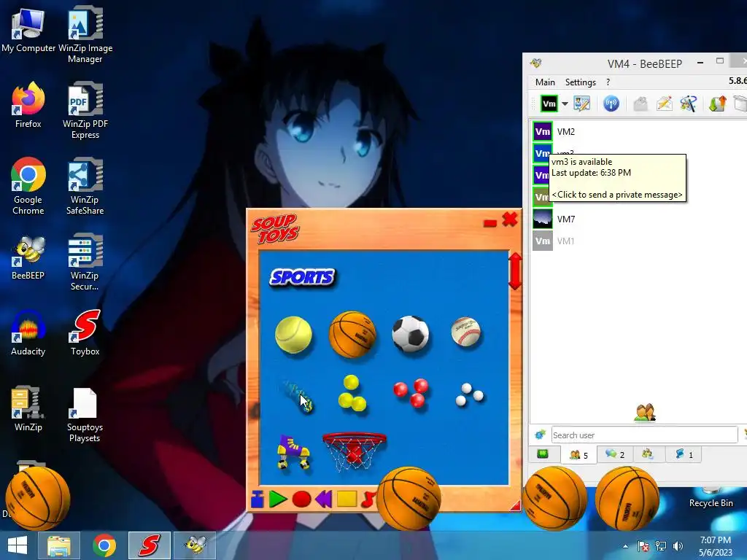The width and height of the screenshot is (747, 560).
Task: Open the BeeBEEP Main menu
Action: tap(545, 82)
